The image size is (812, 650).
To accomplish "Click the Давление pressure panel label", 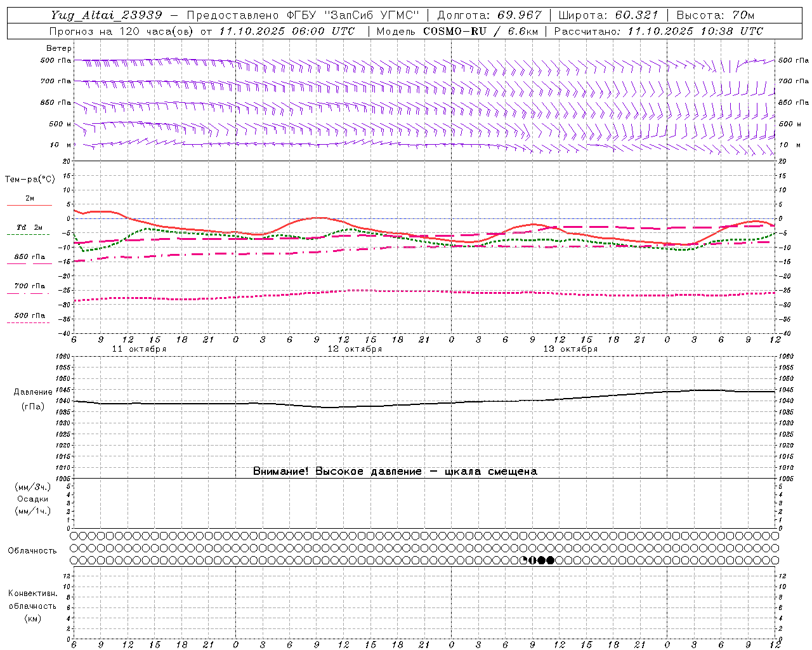I will click(33, 392).
